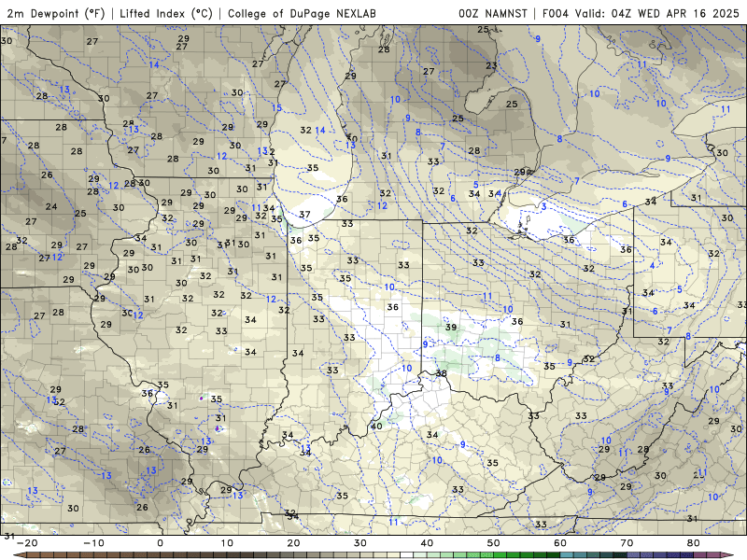This screenshot has height=560, width=747.
Task: Click the 60 label on the color scale
Action: pos(560,543)
